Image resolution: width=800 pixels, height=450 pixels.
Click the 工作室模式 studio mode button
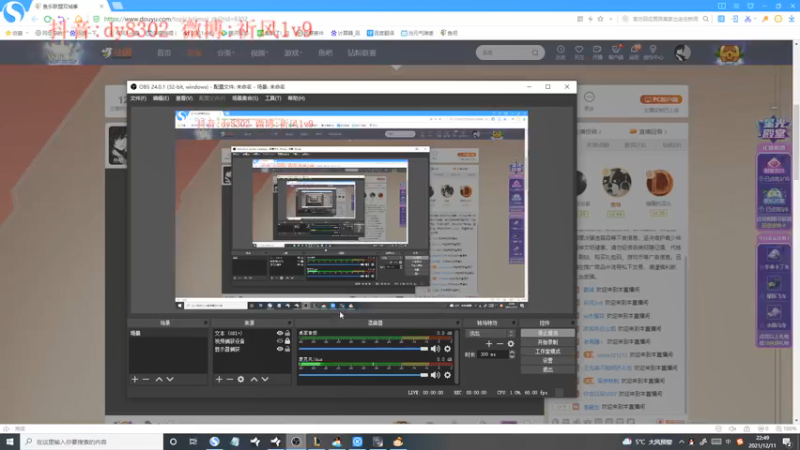547,352
